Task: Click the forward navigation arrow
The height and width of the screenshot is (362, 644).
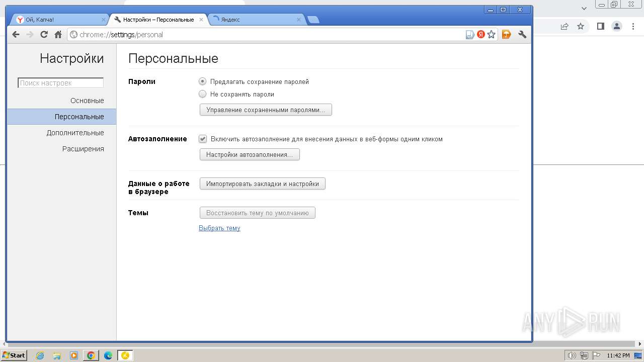Action: [30, 34]
